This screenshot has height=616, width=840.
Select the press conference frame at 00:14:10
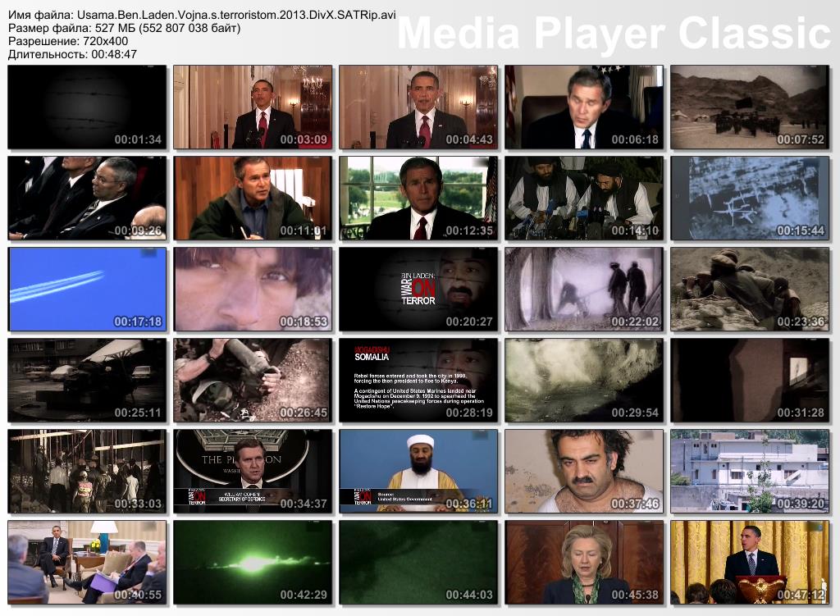(x=584, y=198)
